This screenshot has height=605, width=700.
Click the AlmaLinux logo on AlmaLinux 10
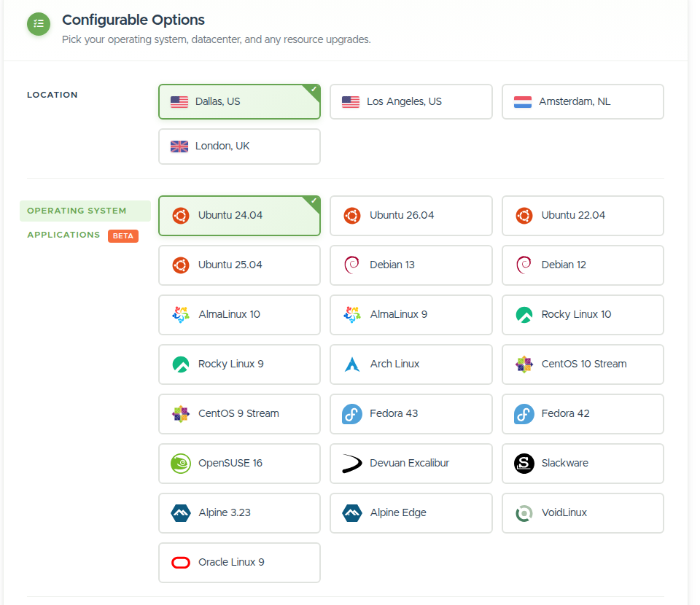[x=180, y=315]
